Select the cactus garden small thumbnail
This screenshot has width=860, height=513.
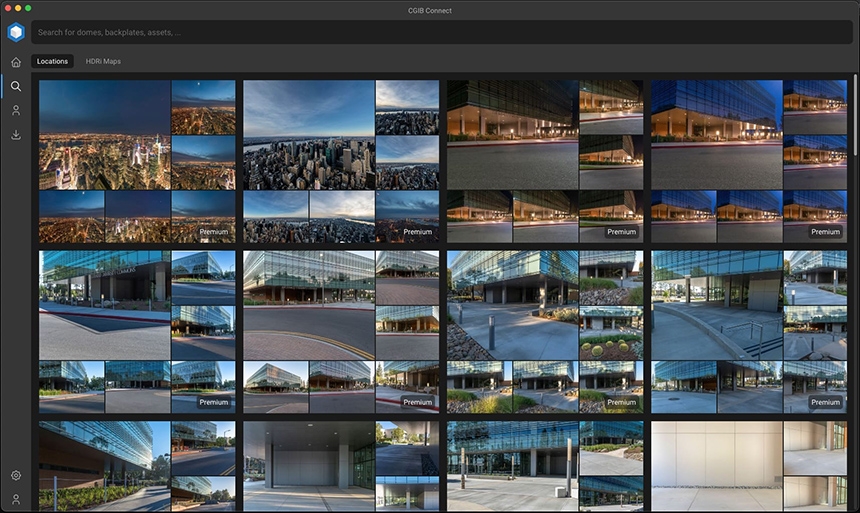(612, 333)
